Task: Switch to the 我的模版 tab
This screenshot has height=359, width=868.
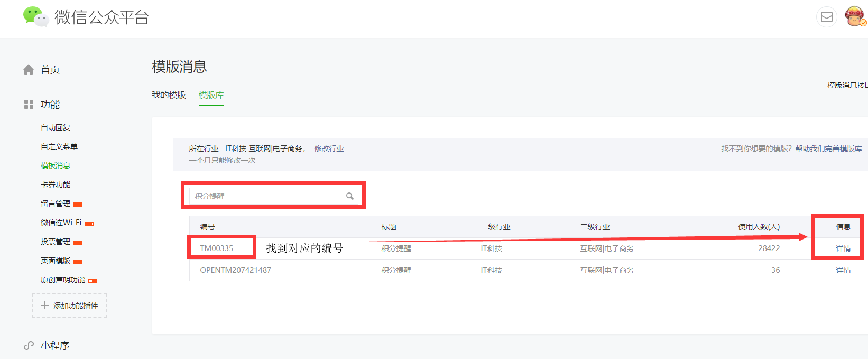Action: tap(169, 95)
